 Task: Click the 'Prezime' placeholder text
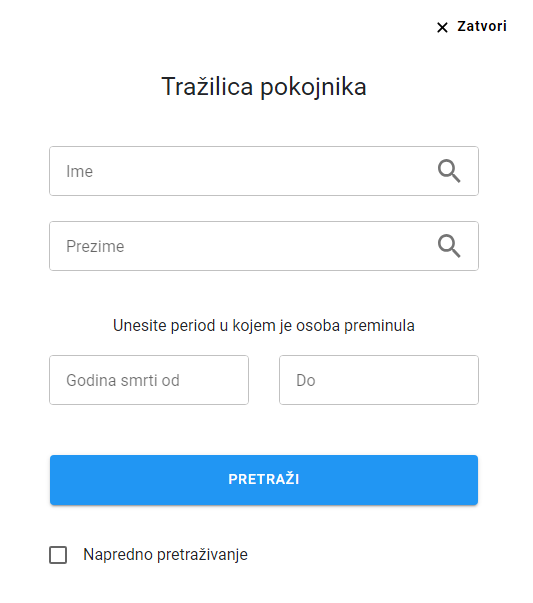(x=95, y=247)
